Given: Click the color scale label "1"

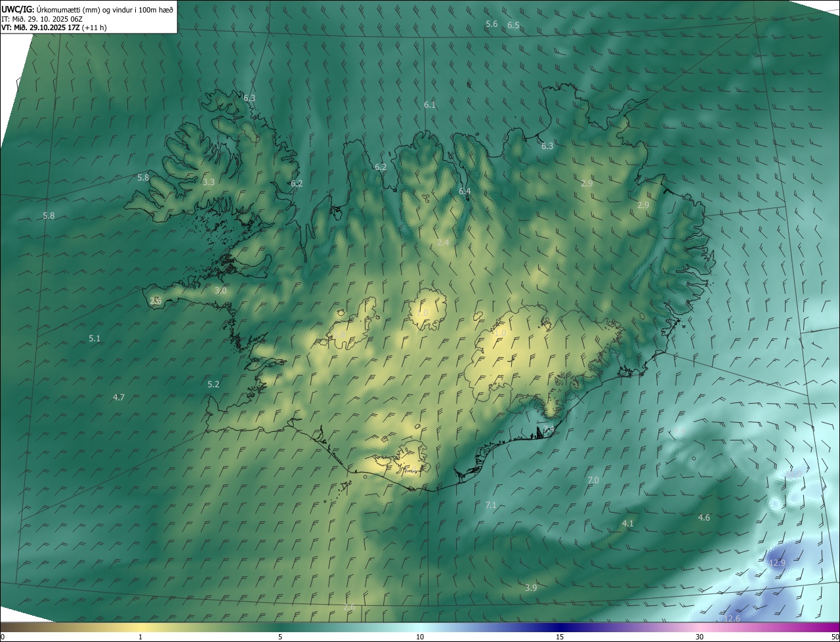Looking at the screenshot, I should click(x=140, y=637).
